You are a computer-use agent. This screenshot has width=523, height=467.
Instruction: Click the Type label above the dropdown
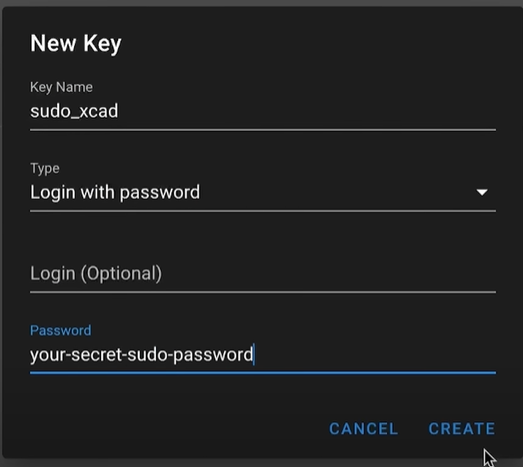[45, 168]
